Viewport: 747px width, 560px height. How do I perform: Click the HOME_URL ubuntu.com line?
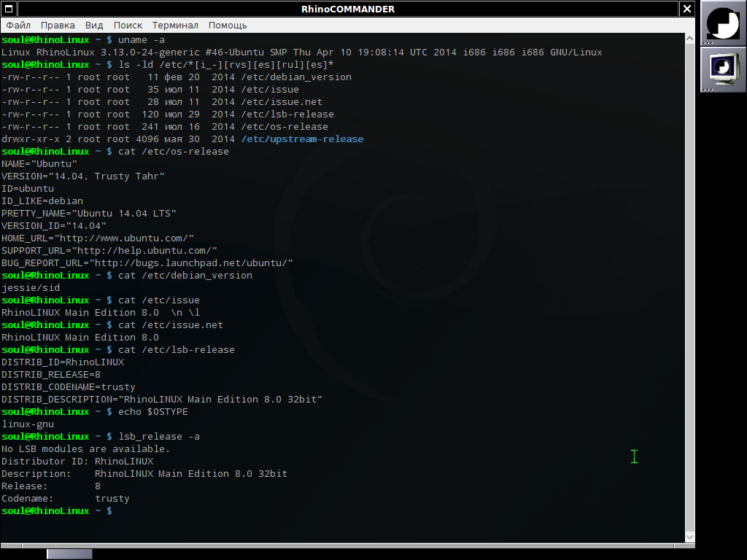(x=98, y=238)
